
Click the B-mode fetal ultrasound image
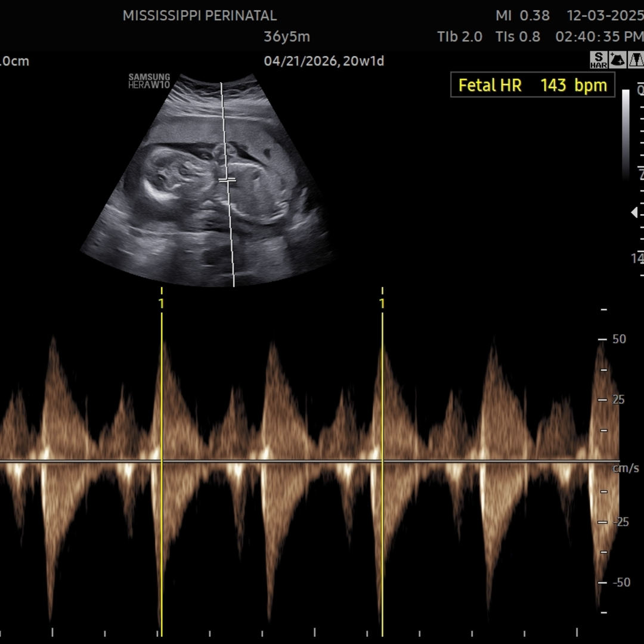point(206,179)
